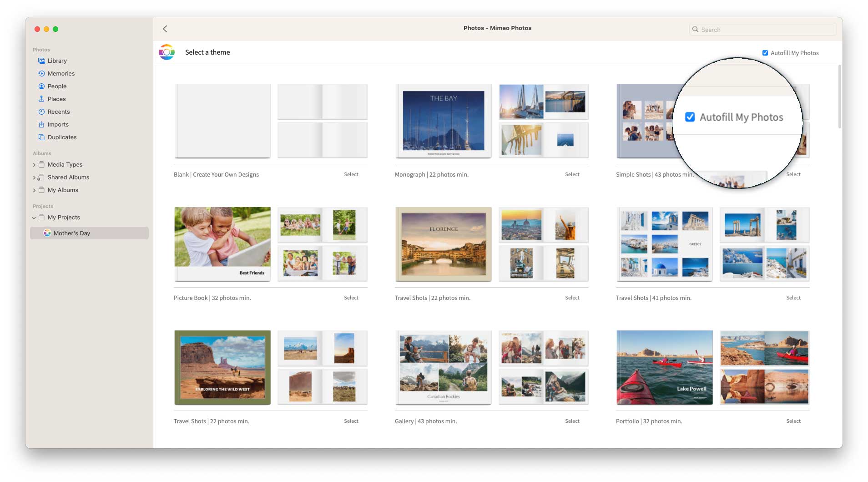The image size is (868, 482).
Task: Click the Recents clock icon
Action: pyautogui.click(x=41, y=112)
